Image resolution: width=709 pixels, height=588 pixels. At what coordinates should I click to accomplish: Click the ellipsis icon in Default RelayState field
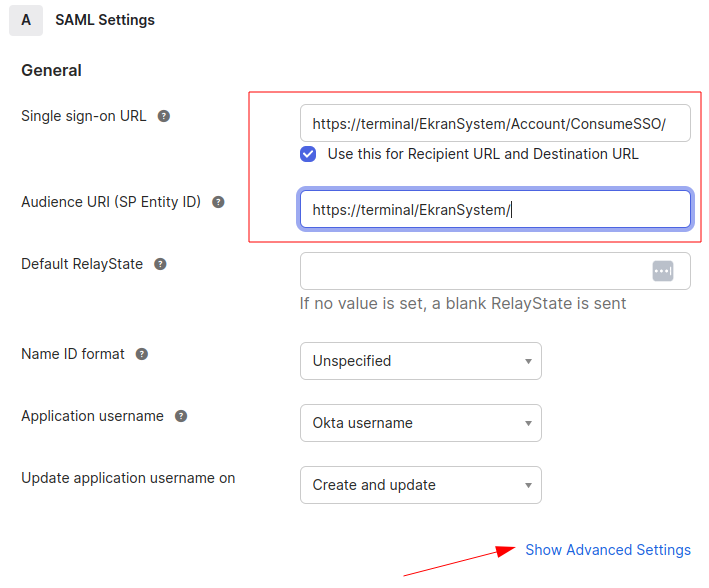(663, 271)
